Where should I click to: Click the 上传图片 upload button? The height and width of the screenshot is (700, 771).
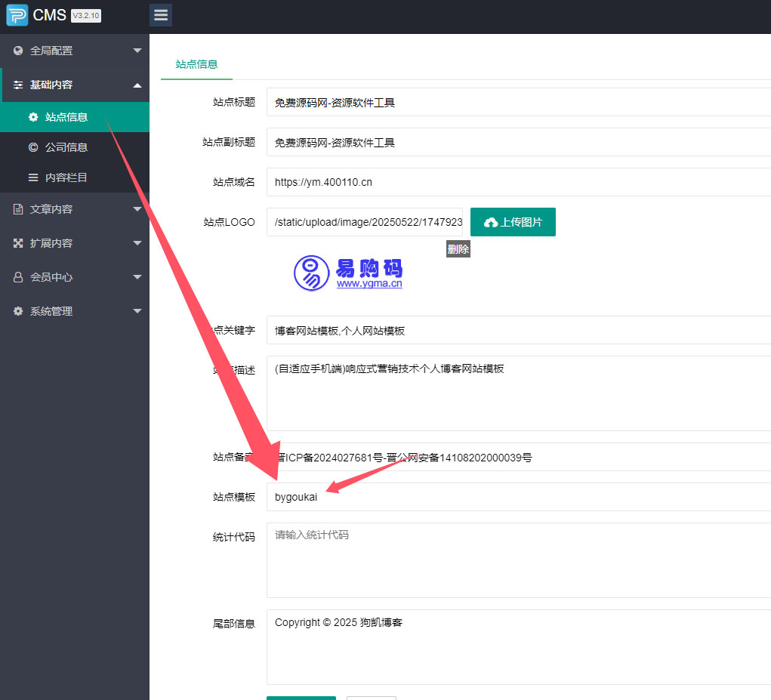[513, 221]
